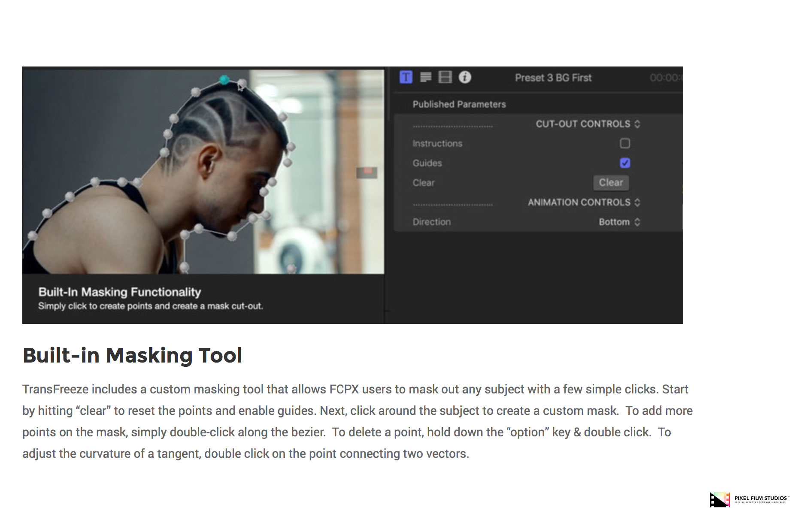The image size is (806, 532).
Task: Click the Preset 3 BG First title
Action: [x=553, y=78]
